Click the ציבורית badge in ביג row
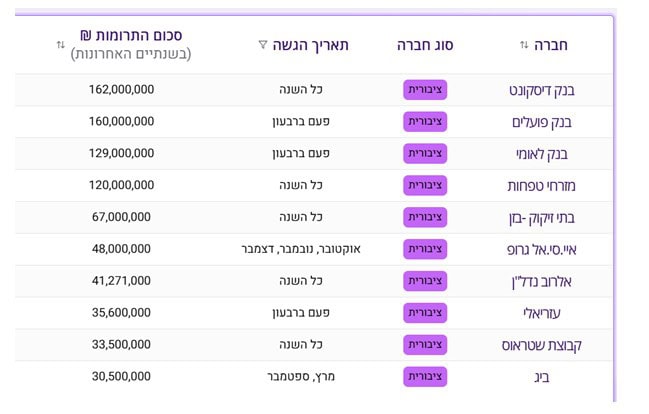 425,377
